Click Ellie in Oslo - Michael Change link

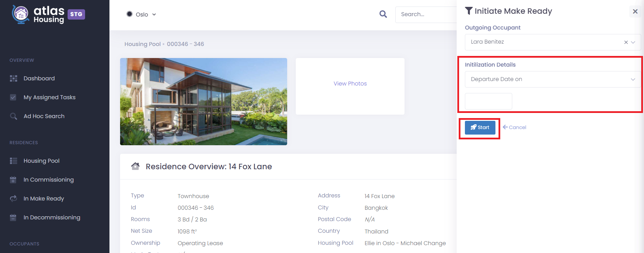405,243
